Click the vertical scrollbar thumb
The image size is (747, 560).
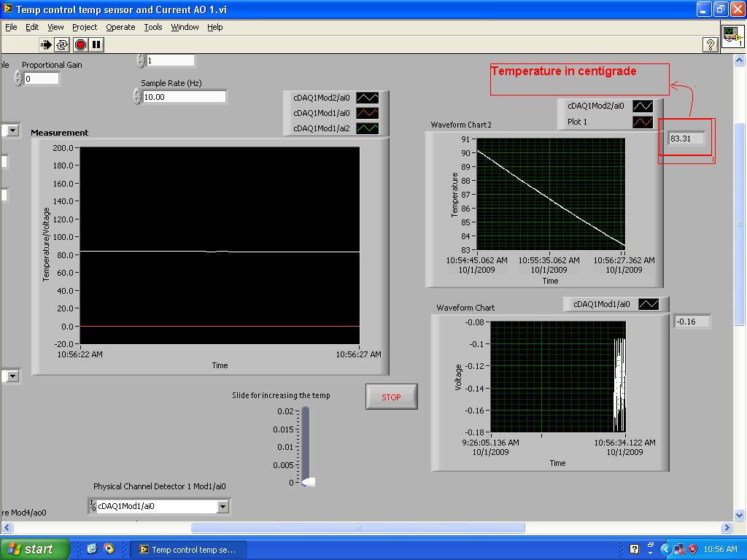(x=740, y=224)
